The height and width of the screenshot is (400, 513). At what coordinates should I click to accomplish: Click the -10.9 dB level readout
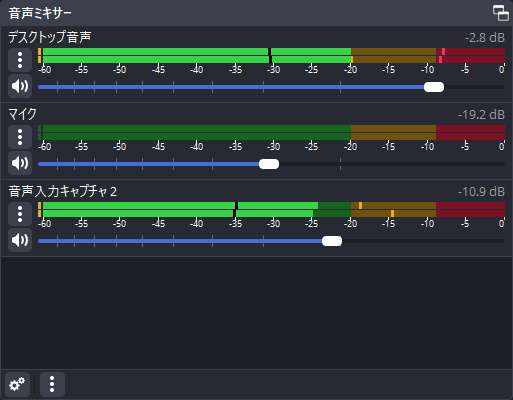click(x=481, y=192)
